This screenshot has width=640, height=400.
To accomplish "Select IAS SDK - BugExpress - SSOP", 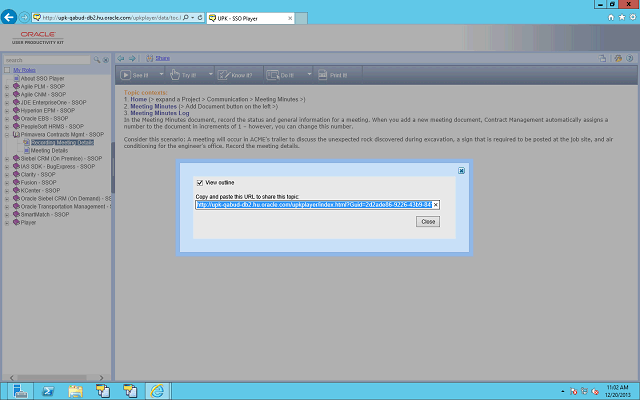I will [x=58, y=167].
